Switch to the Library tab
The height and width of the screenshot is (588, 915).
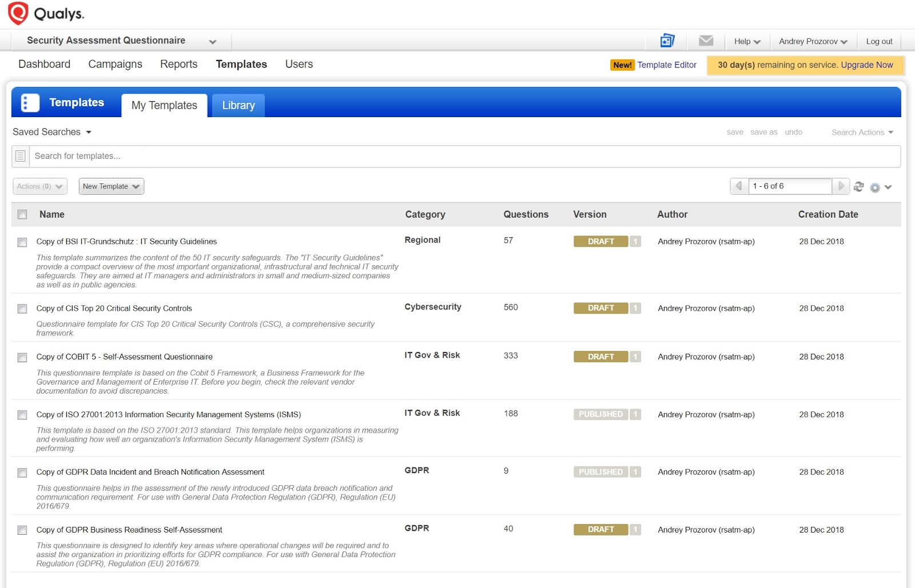[238, 105]
